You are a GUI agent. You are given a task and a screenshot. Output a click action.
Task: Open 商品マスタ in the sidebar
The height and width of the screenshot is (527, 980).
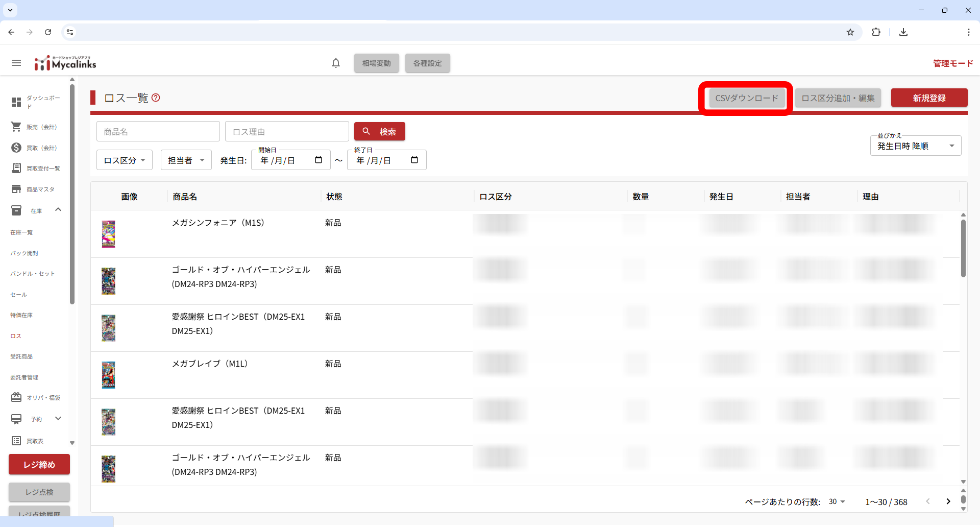click(x=40, y=189)
